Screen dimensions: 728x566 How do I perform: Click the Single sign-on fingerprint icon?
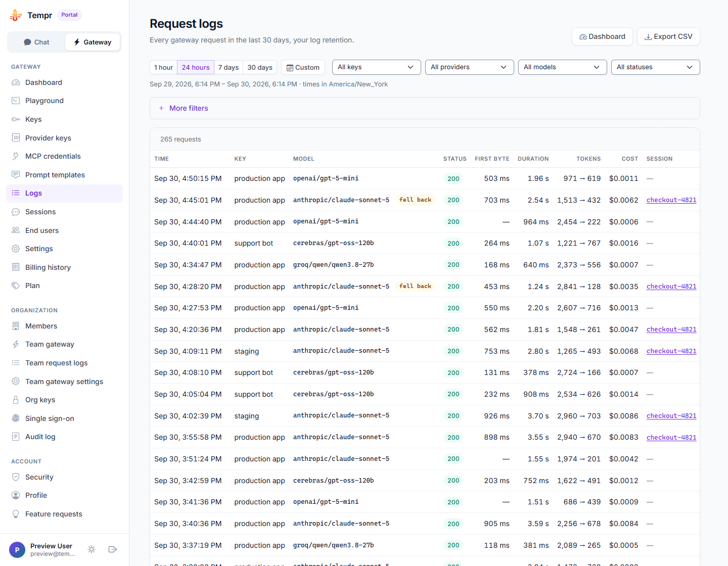point(16,418)
